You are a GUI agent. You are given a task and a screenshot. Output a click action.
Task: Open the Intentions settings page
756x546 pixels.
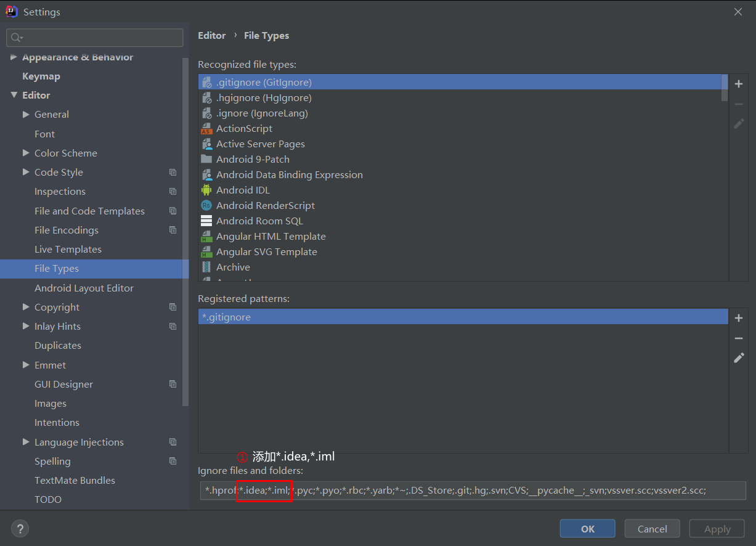[57, 422]
